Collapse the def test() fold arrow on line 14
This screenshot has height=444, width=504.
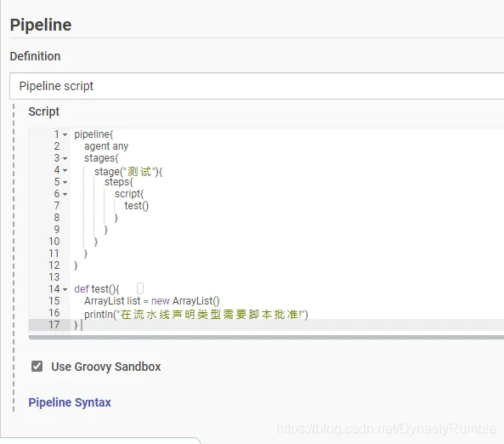point(65,289)
